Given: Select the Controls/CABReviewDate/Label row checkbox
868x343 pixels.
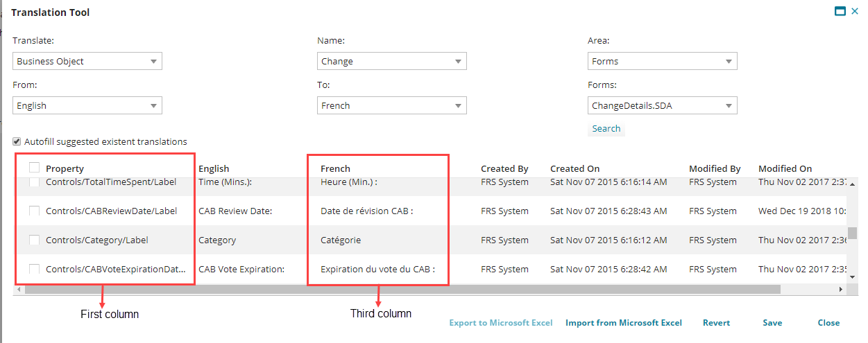Looking at the screenshot, I should click(35, 211).
